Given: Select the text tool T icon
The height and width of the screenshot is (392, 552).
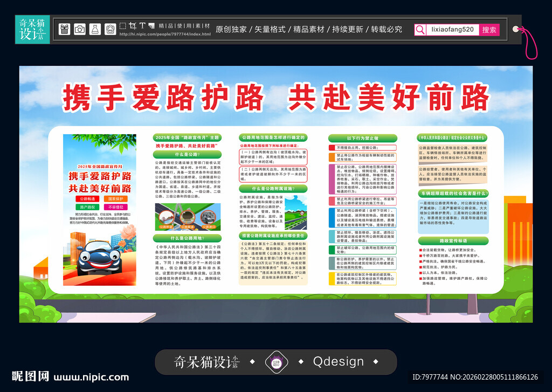Looking at the screenshot, I should click(142, 25).
